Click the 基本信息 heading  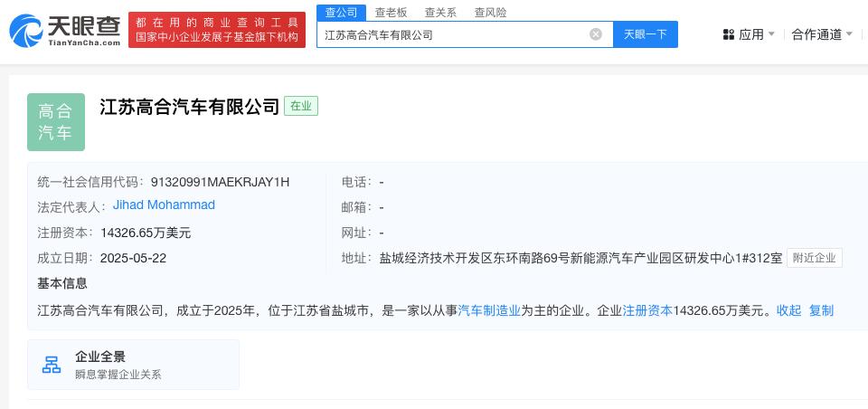(62, 284)
